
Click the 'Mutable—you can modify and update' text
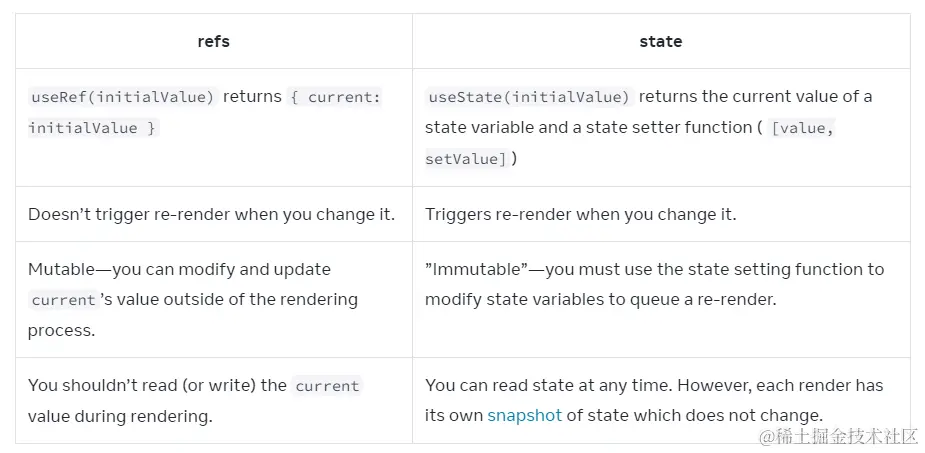click(179, 269)
